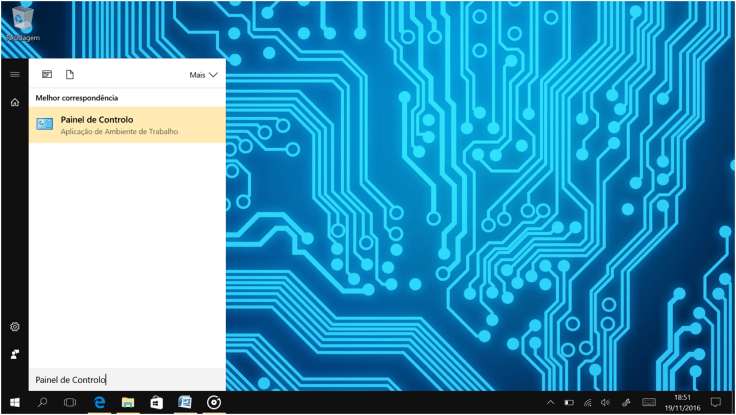Open the Painel de Controlo search result
Screen dimensions: 736x415
127,124
